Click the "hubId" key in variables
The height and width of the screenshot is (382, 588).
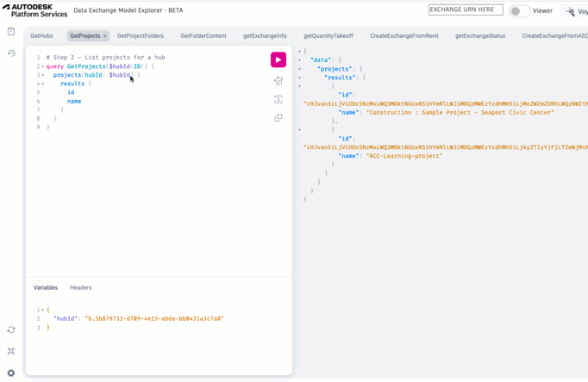(x=66, y=319)
